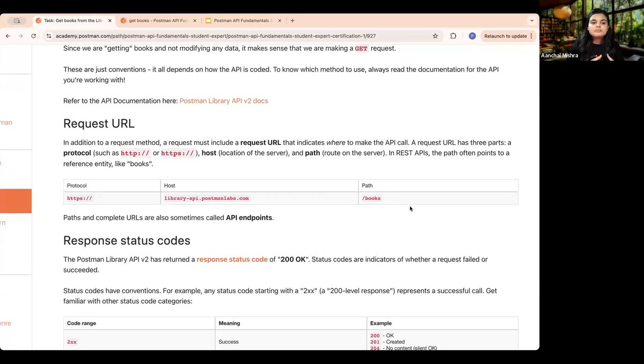Screen dimensions: 644x364
Task: Click the 'Relaunch to update' button
Action: pos(505,36)
